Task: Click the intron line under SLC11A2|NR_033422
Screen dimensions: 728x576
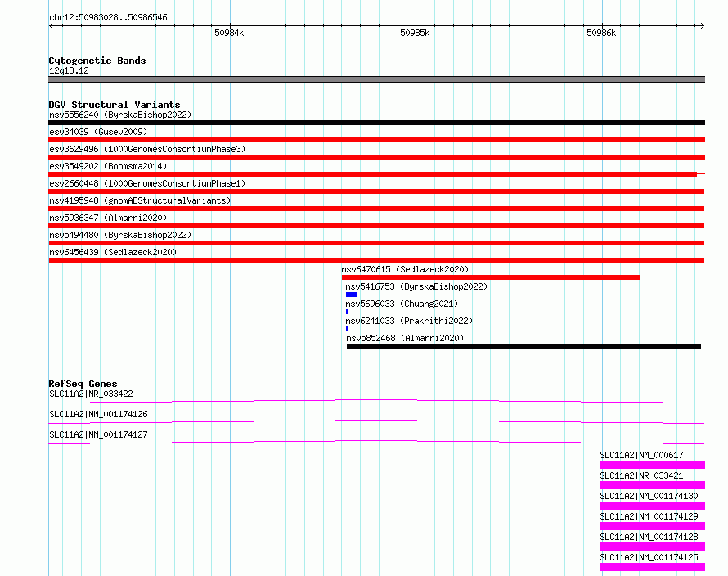Action: [x=376, y=402]
